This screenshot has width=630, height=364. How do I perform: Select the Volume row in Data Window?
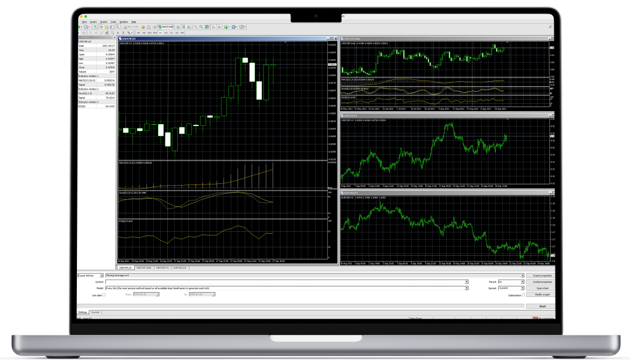tap(97, 71)
